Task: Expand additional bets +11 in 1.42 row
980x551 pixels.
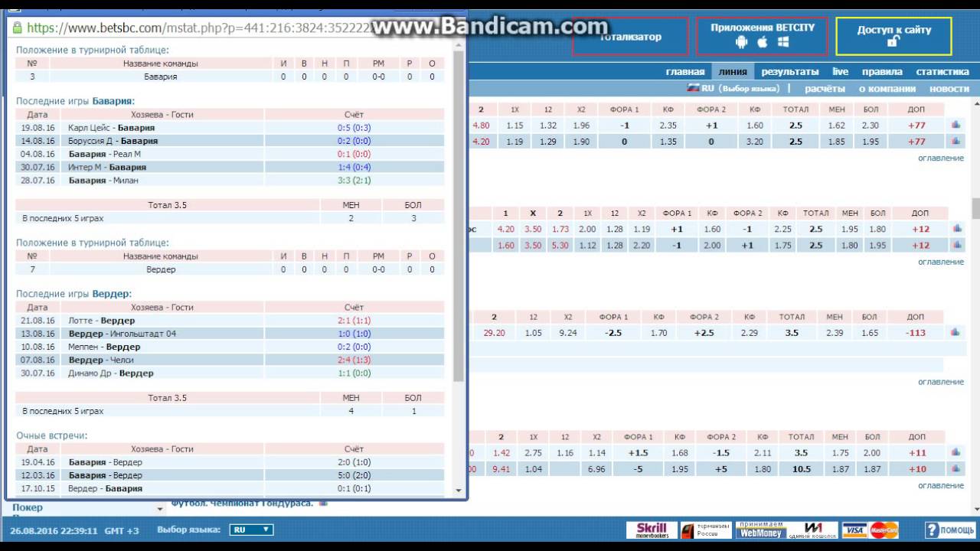Action: point(917,452)
